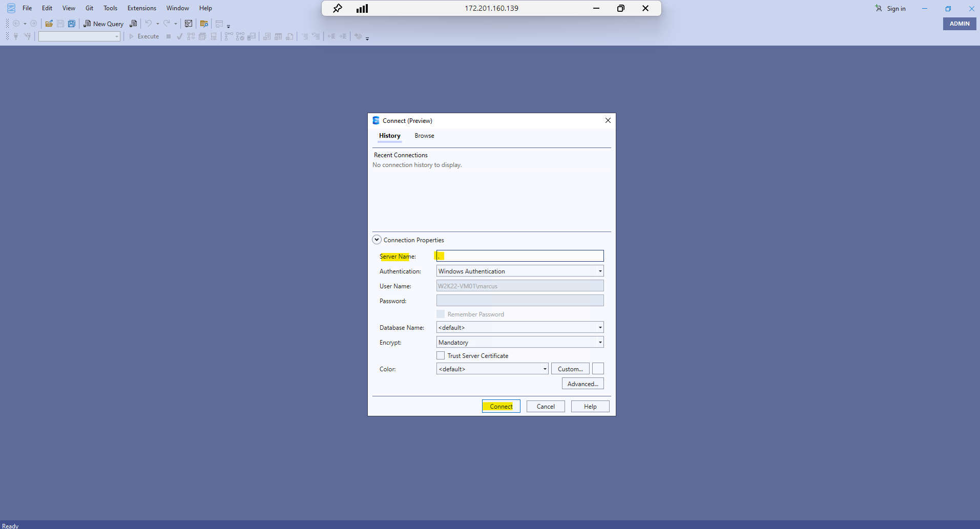
Task: Click the Open File toolbar icon
Action: 49,24
